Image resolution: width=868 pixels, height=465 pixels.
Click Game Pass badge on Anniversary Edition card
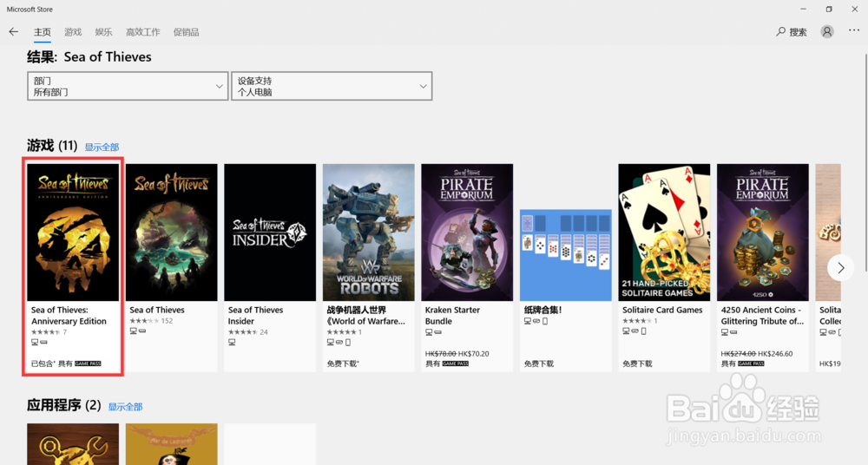tap(88, 363)
